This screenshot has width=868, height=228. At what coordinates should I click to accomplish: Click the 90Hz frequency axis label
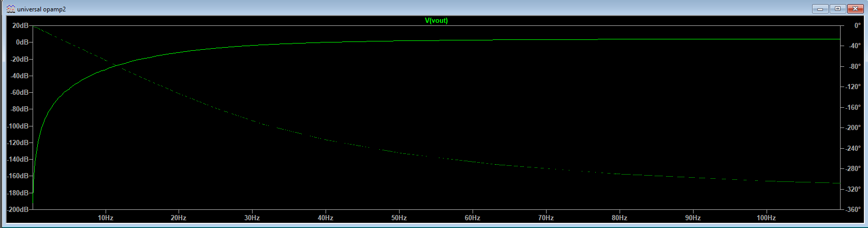pos(693,218)
